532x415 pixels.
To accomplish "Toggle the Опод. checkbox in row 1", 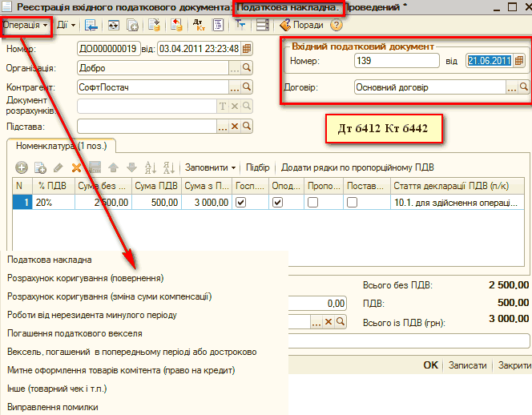I will pyautogui.click(x=277, y=203).
